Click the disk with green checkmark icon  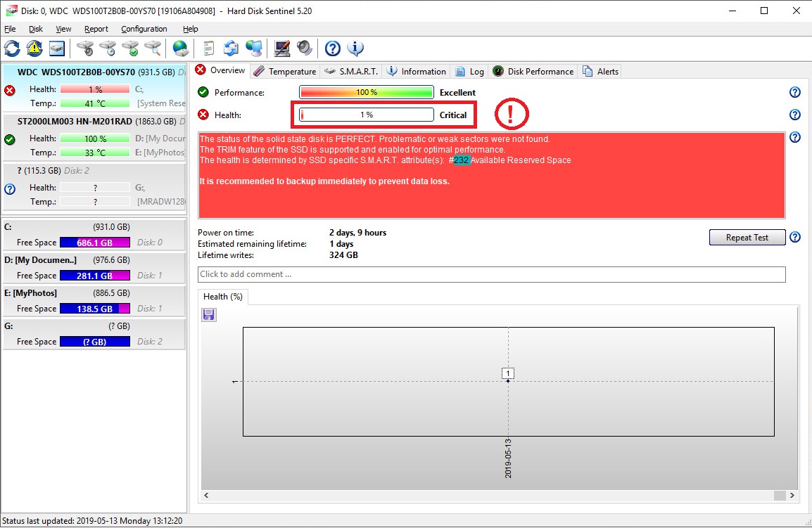tap(130, 49)
